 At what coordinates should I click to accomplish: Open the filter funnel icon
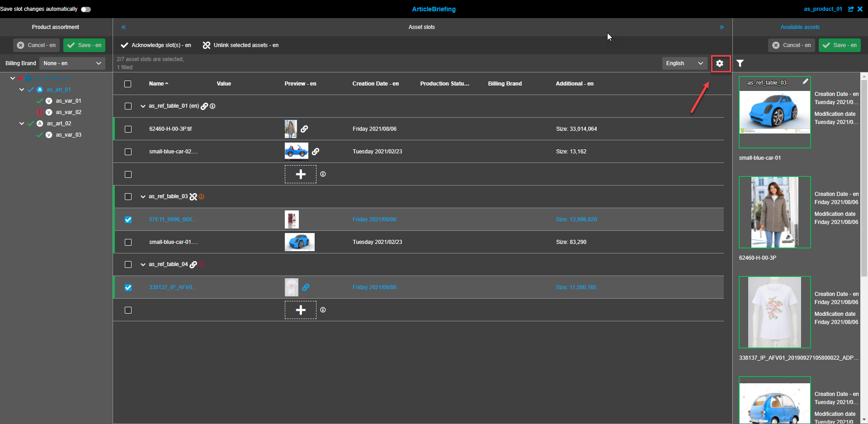pos(740,63)
